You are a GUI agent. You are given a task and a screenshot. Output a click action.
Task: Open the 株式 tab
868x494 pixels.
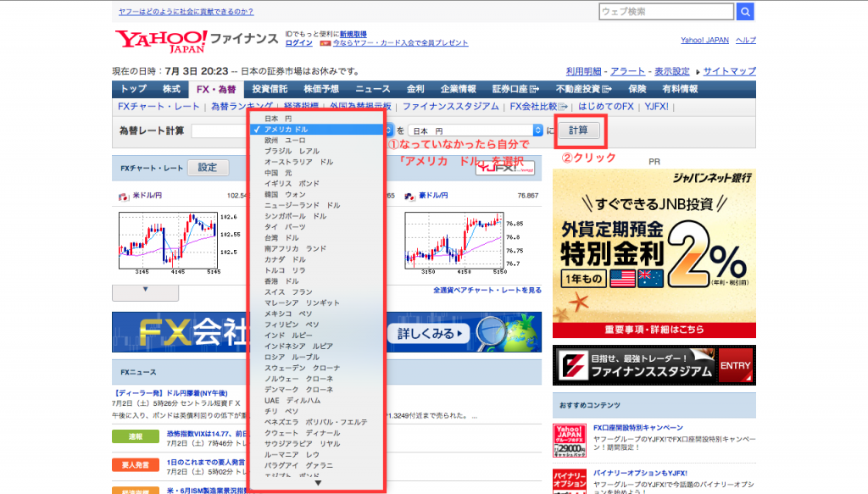click(171, 89)
